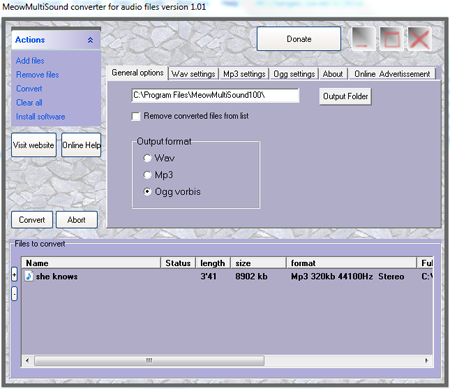450x389 pixels.
Task: Click the Convert button at bottom left
Action: tap(32, 220)
